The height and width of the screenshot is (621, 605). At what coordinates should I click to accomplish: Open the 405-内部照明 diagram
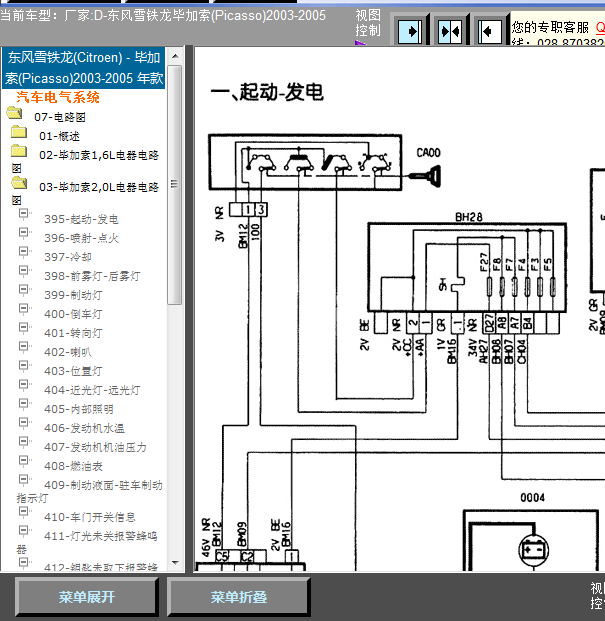click(x=78, y=409)
